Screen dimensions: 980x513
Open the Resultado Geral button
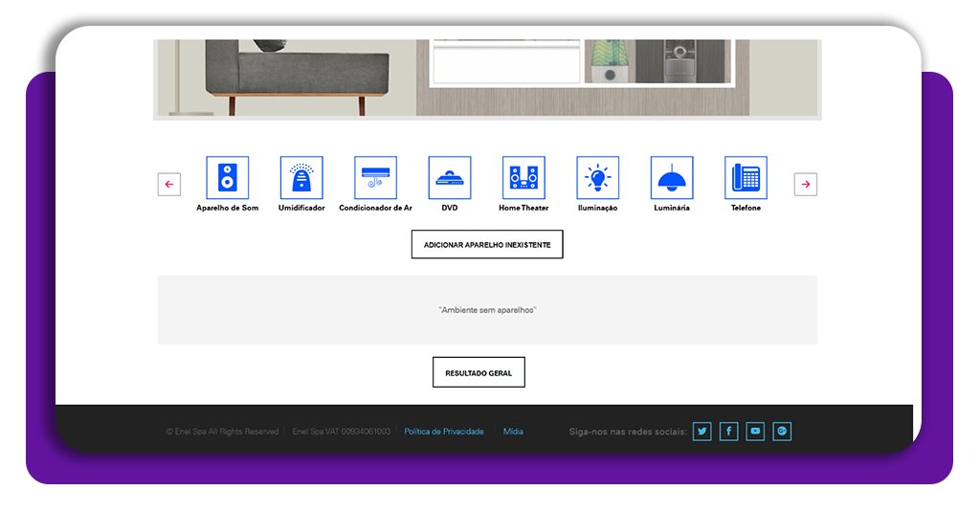(479, 372)
